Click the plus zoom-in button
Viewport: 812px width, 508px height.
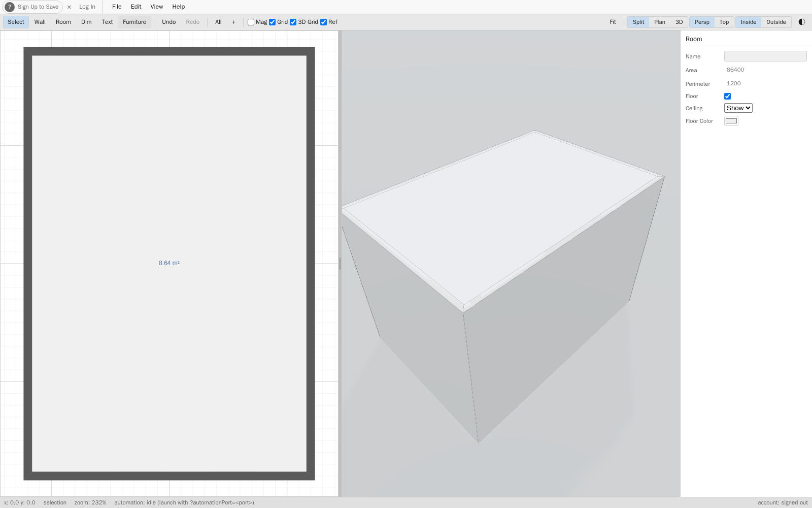[x=233, y=22]
